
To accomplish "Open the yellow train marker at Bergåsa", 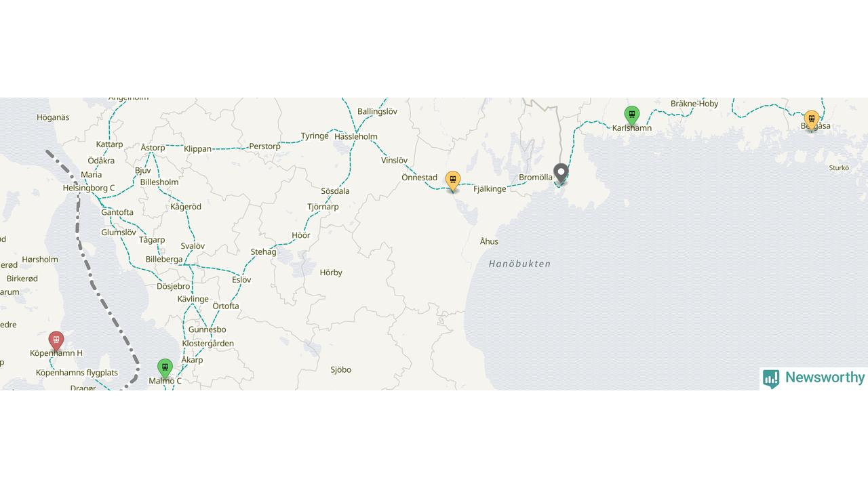I will click(812, 121).
